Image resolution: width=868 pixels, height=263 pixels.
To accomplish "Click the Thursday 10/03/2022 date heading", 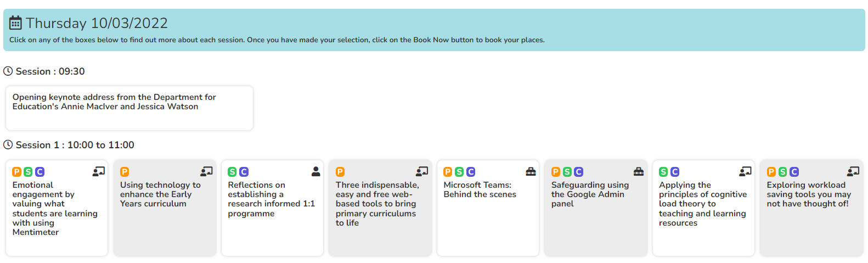I will (97, 23).
